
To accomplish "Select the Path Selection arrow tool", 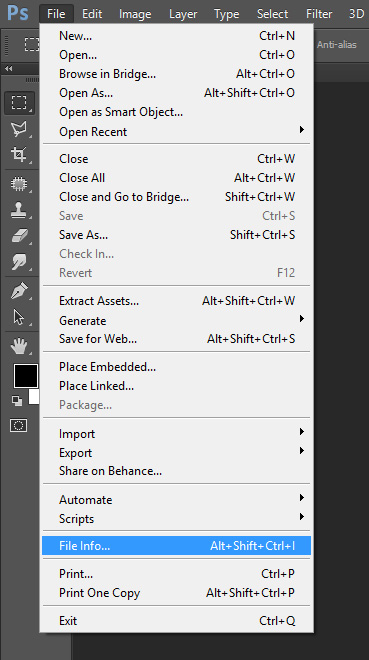I will (19, 317).
